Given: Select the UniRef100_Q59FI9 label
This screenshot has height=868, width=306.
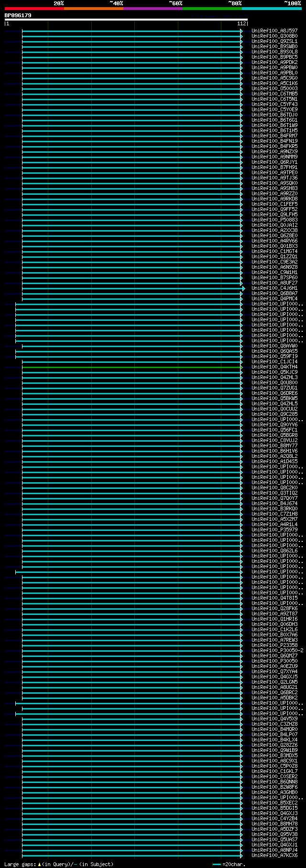Looking at the screenshot, I should (x=274, y=356).
